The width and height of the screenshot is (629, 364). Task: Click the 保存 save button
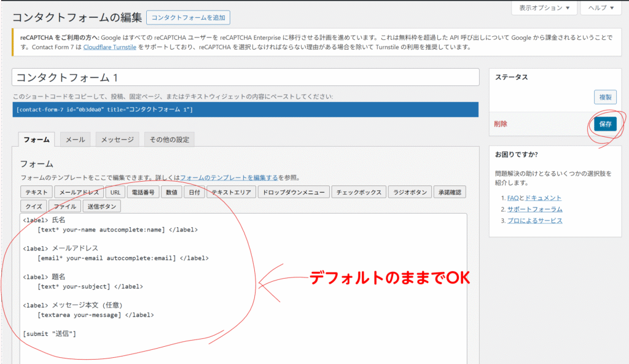[605, 123]
